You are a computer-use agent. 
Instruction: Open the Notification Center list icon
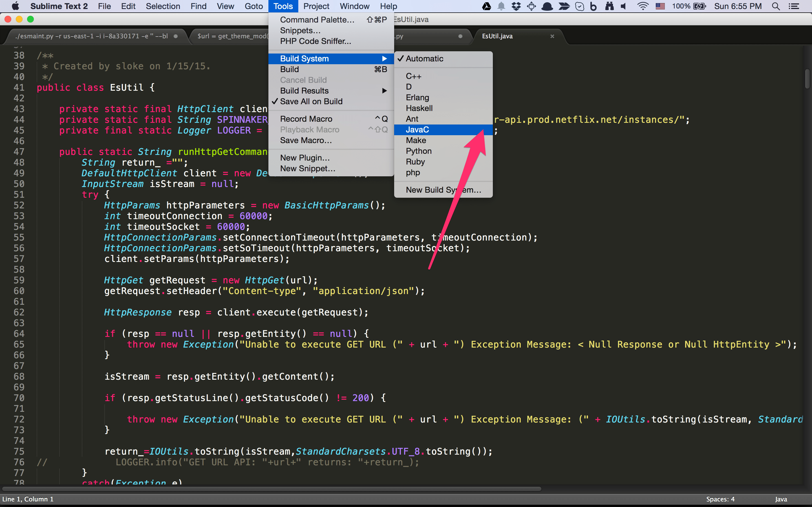tap(794, 6)
